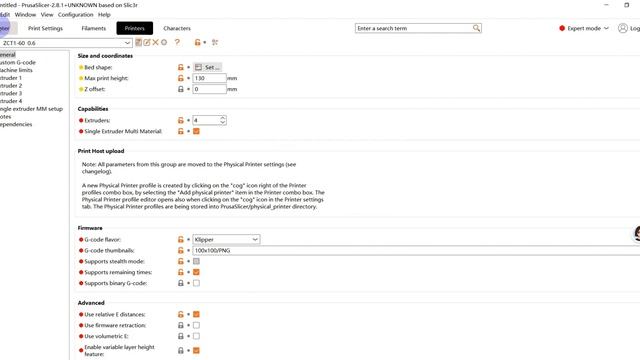Toggle Supports stealth mode checkbox
Viewport: 640px width, 360px height.
point(196,261)
